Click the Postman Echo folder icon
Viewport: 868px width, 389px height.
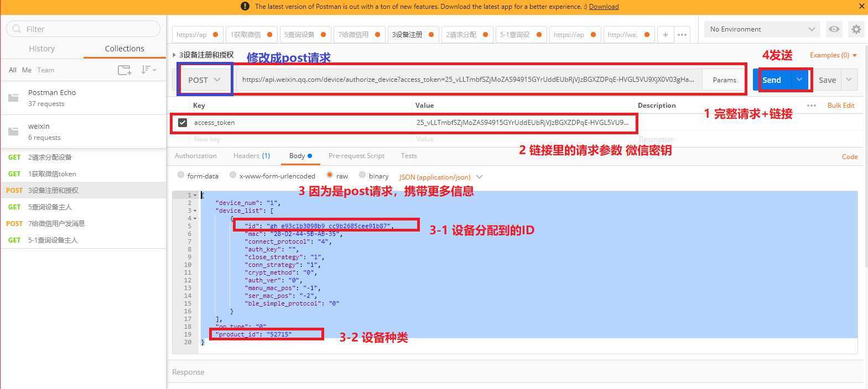click(13, 98)
